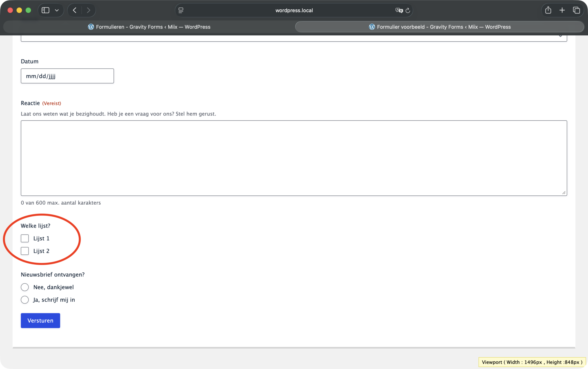This screenshot has width=588, height=369.
Task: Select the Nee, dankjewel radio button
Action: (x=25, y=287)
